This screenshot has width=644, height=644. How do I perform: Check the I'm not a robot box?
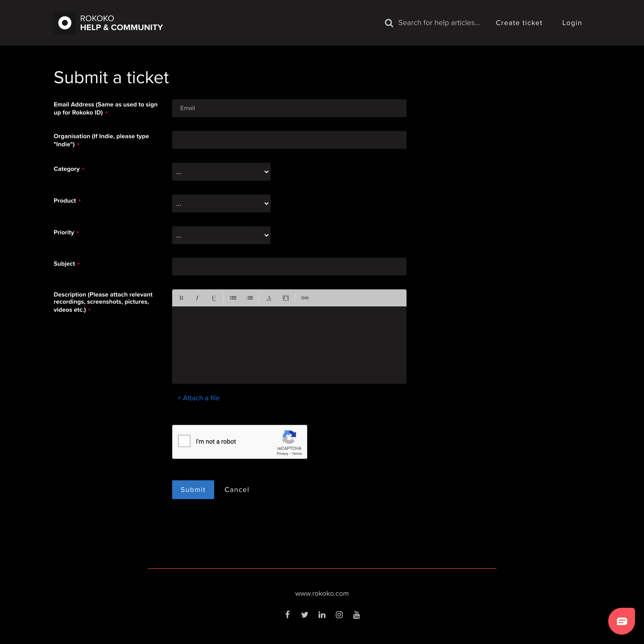(184, 441)
